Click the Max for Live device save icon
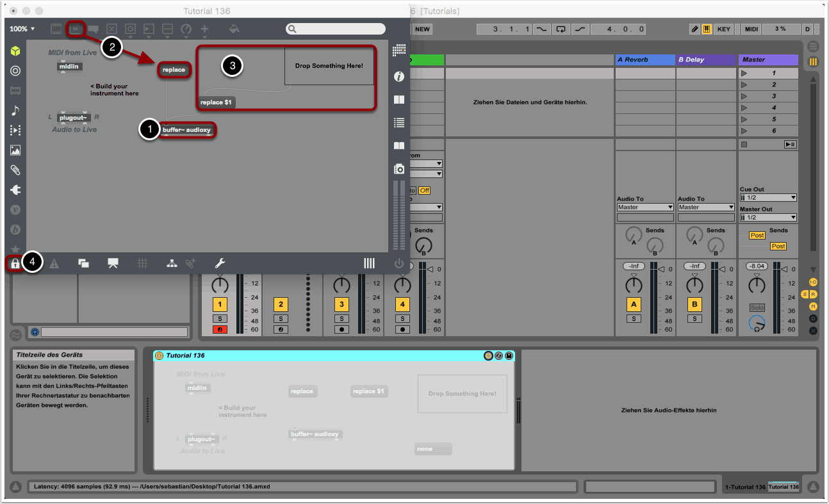Screen dimensions: 829x504 coord(509,355)
